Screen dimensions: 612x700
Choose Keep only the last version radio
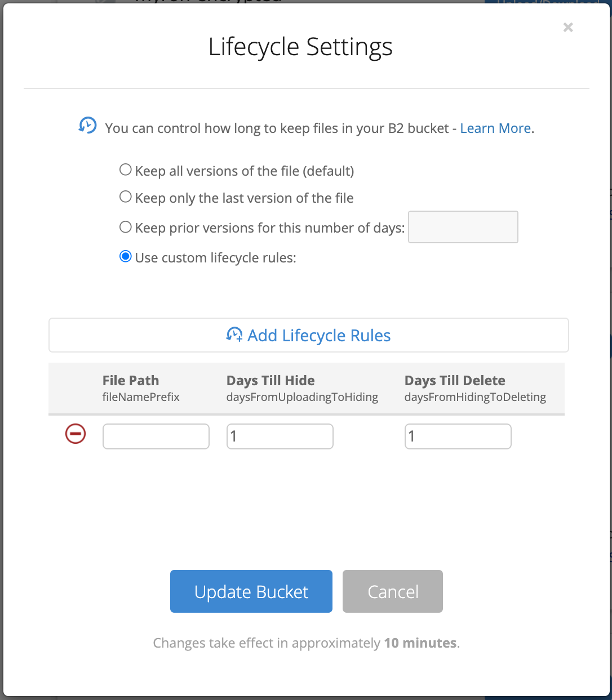click(126, 197)
